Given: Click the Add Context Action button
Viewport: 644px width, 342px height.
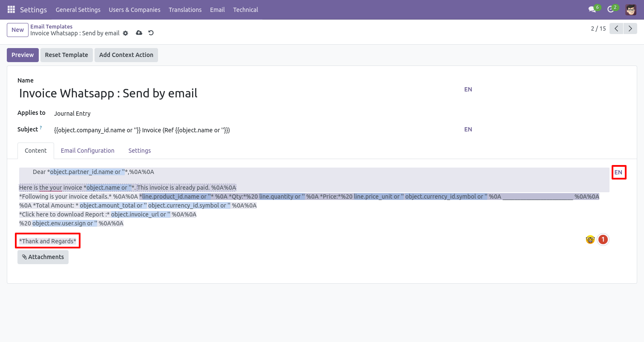Looking at the screenshot, I should click(x=126, y=55).
